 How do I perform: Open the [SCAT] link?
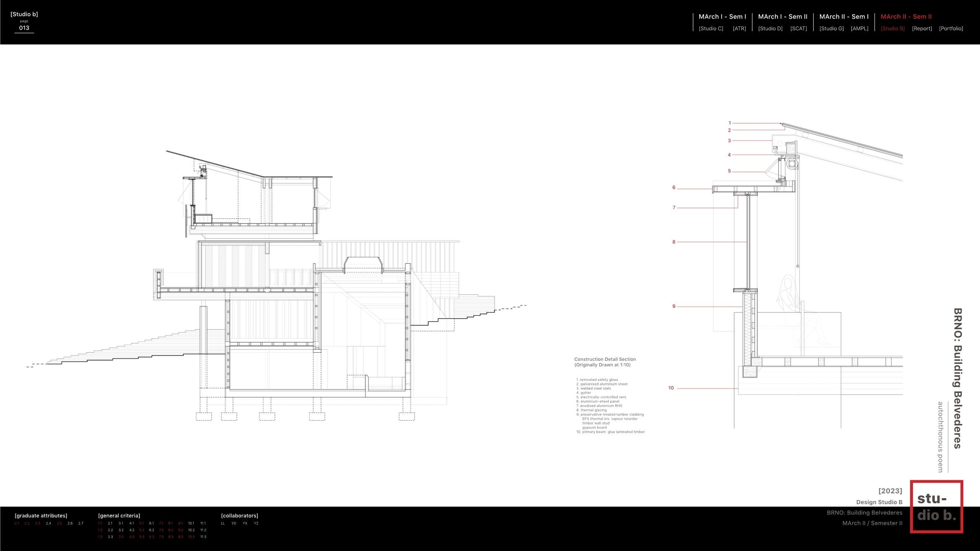click(799, 29)
